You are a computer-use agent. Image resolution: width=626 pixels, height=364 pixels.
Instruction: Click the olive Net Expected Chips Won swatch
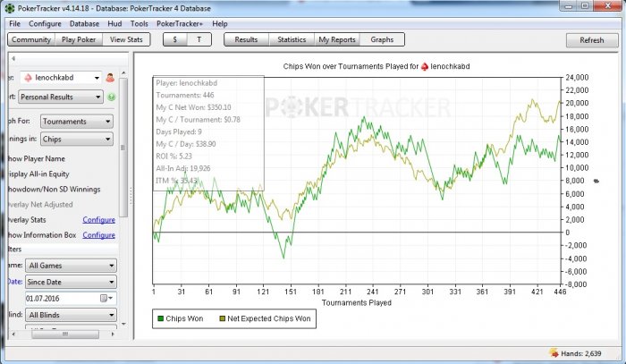click(x=223, y=318)
